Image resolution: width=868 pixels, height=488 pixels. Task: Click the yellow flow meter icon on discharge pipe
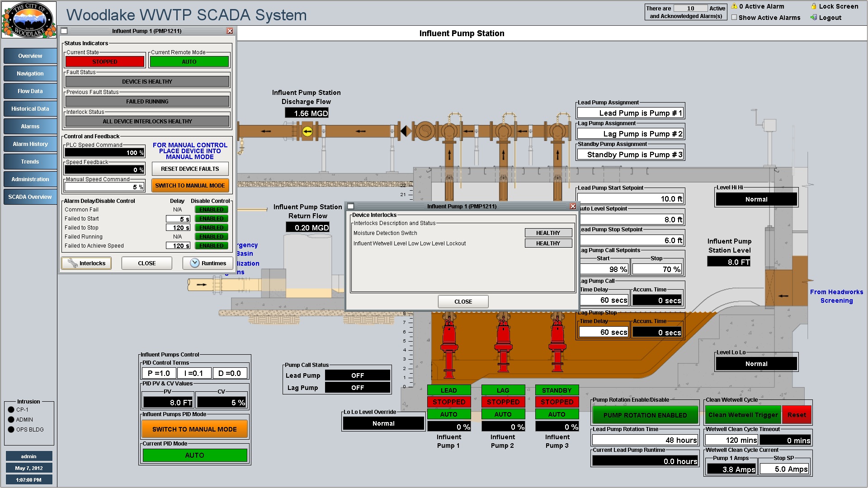coord(307,131)
